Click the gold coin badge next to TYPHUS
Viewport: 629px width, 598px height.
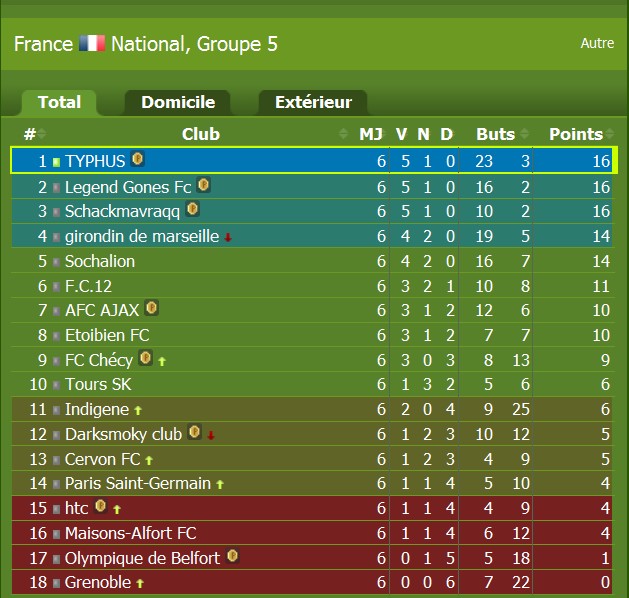138,159
